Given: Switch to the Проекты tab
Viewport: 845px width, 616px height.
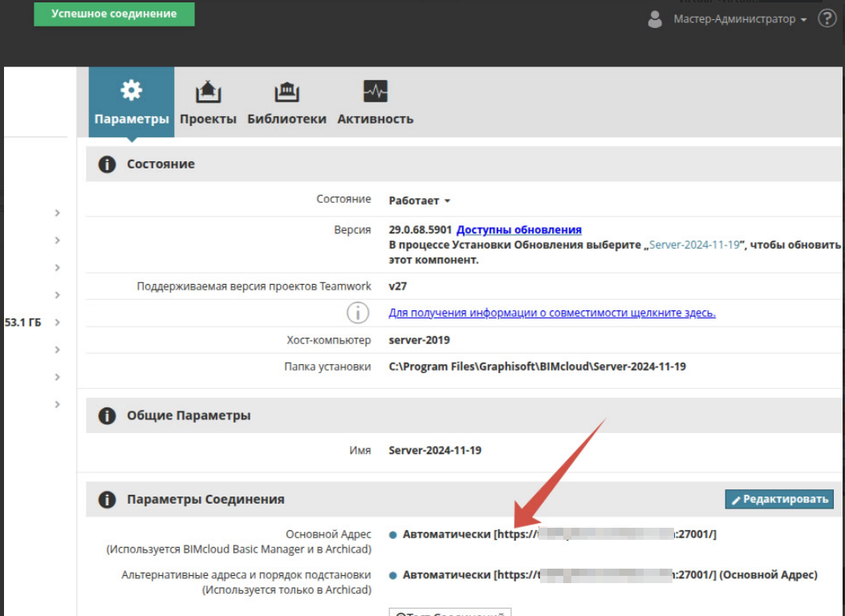Looking at the screenshot, I should tap(208, 119).
